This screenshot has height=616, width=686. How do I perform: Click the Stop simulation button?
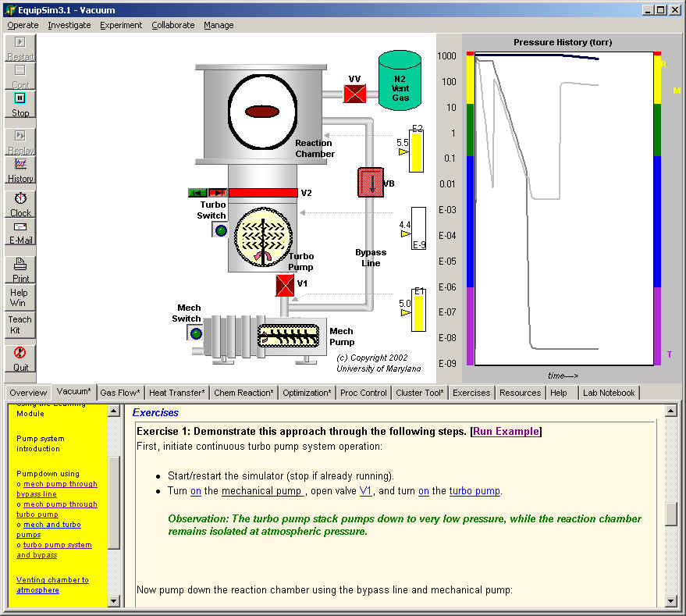(x=20, y=104)
